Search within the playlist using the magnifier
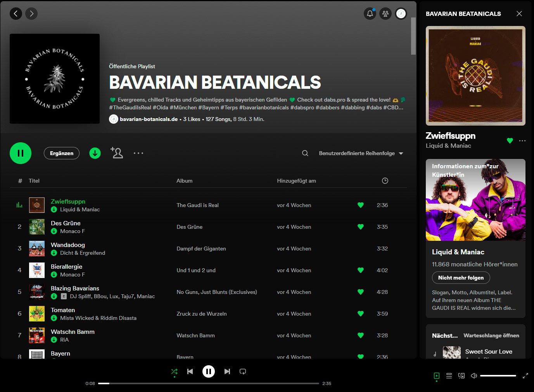The height and width of the screenshot is (392, 534). tap(305, 153)
